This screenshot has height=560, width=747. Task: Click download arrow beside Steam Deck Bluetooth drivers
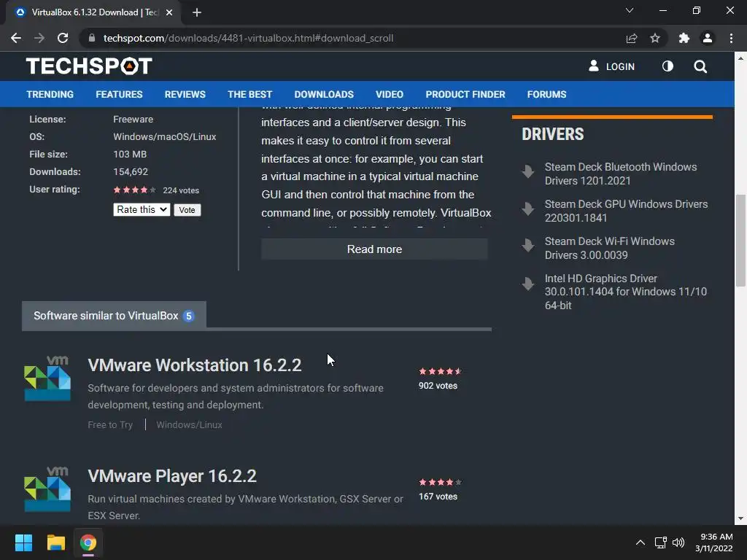pos(528,171)
